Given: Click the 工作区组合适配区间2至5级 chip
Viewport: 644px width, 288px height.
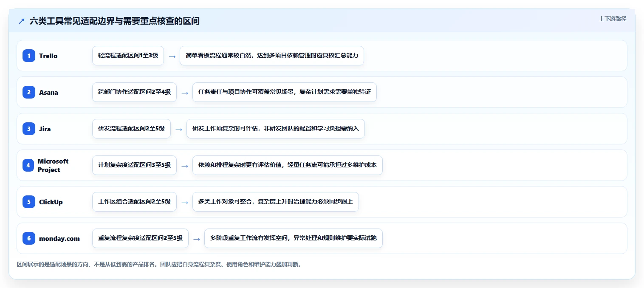Looking at the screenshot, I should tap(134, 202).
